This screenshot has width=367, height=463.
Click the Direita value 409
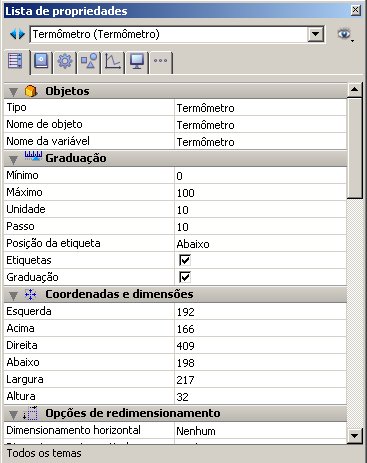[186, 346]
